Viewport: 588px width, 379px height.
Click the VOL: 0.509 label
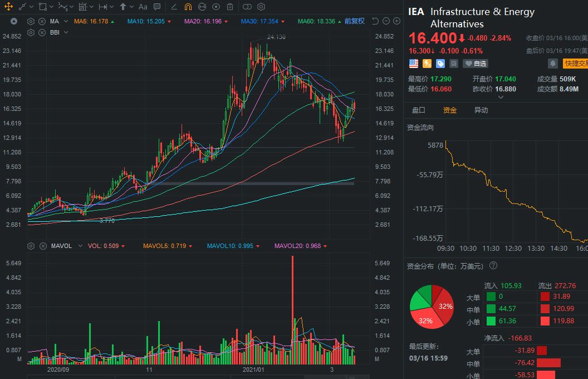103,246
